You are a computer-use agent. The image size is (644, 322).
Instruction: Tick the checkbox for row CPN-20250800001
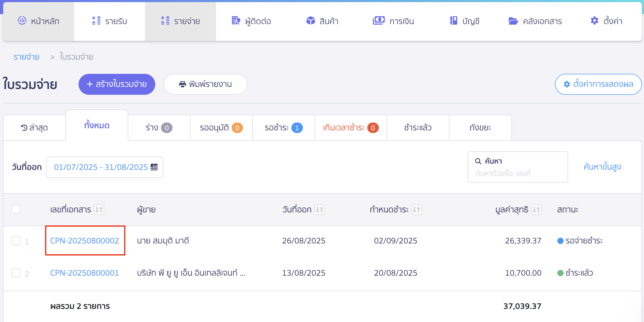coord(16,273)
